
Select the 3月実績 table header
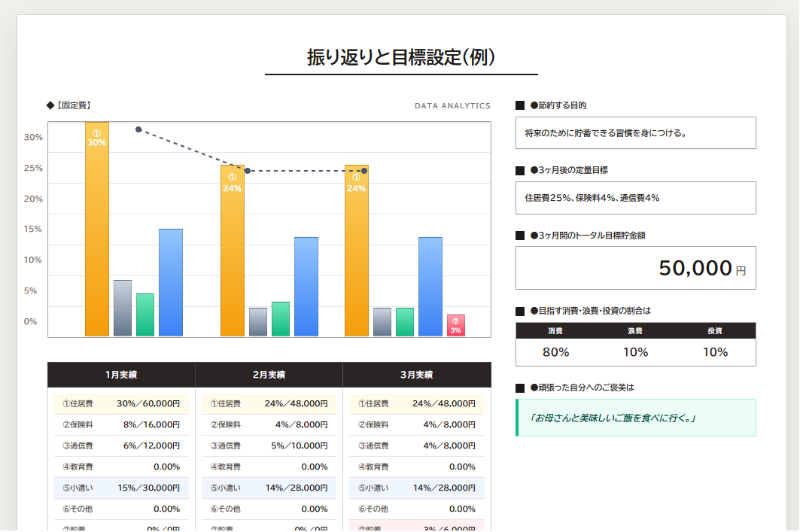[416, 375]
